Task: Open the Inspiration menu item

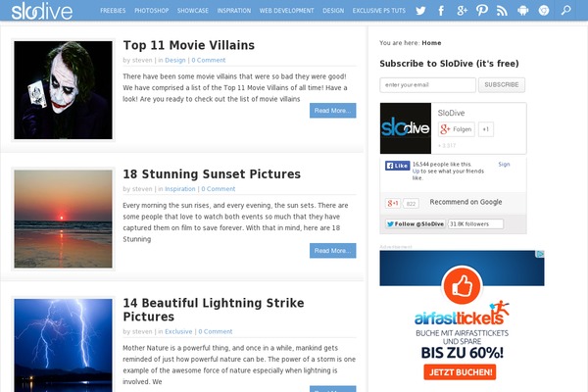Action: click(234, 11)
